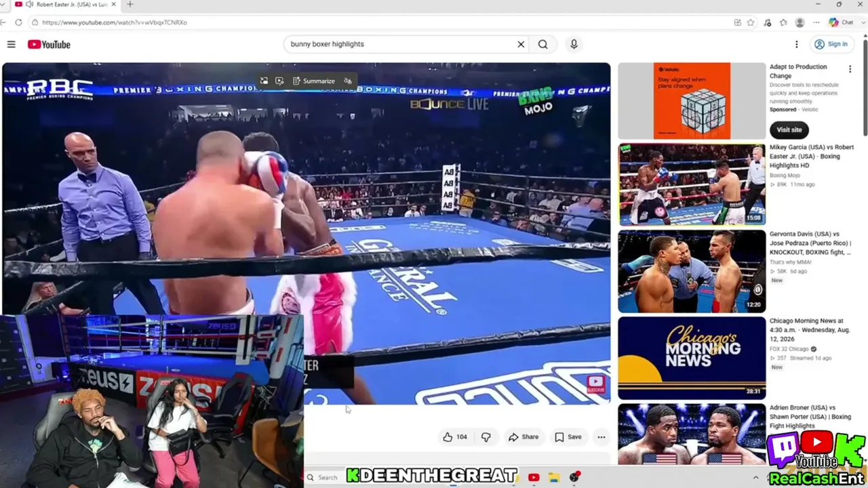Open the Adapt to Production Change ad title
The height and width of the screenshot is (488, 868).
click(798, 71)
